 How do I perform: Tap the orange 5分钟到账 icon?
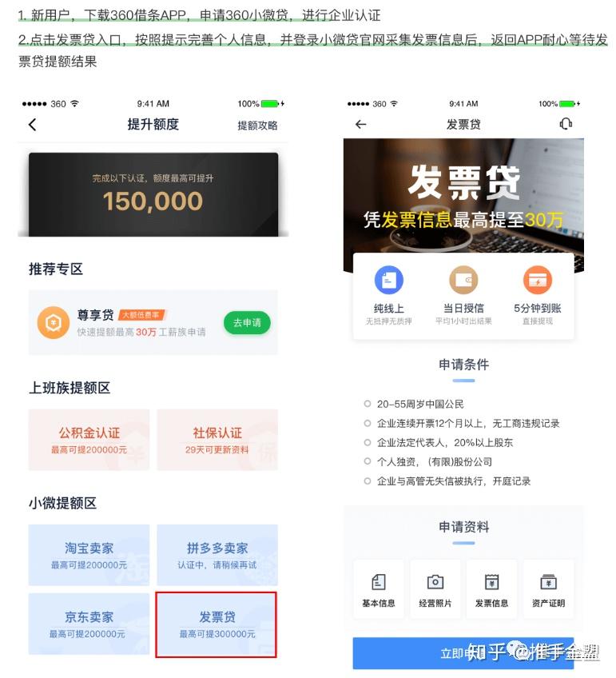[x=538, y=280]
